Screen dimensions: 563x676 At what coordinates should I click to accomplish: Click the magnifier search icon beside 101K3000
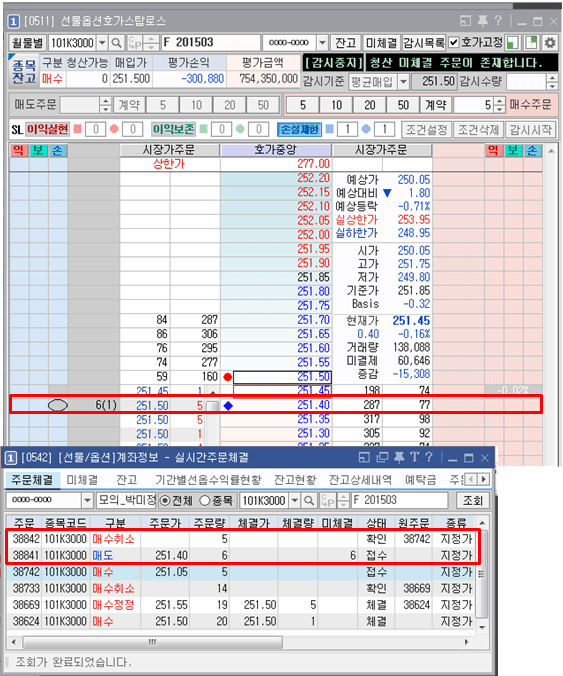click(x=116, y=43)
